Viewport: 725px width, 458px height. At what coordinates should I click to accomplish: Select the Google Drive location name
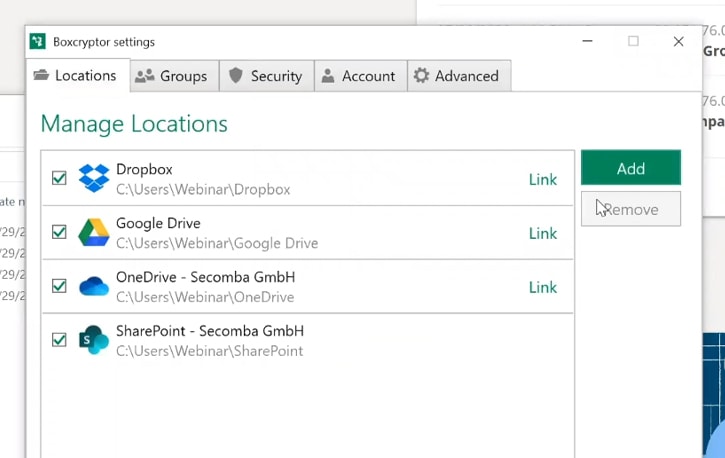point(158,223)
